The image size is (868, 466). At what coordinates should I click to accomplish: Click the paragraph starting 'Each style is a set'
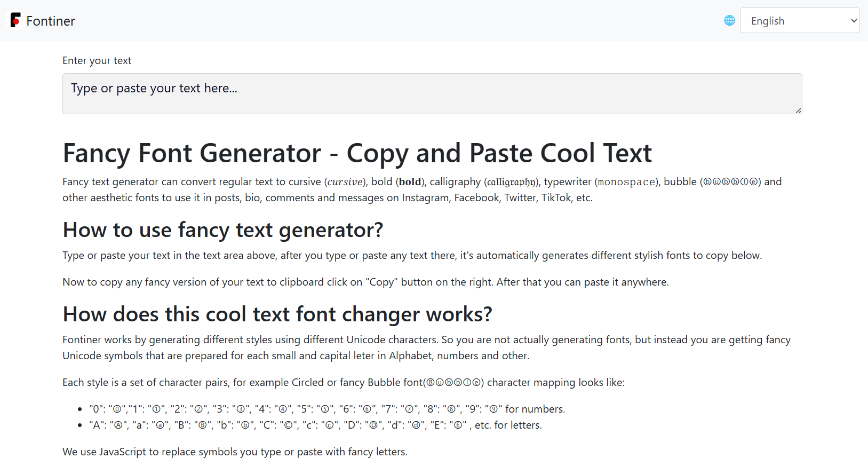click(x=344, y=382)
